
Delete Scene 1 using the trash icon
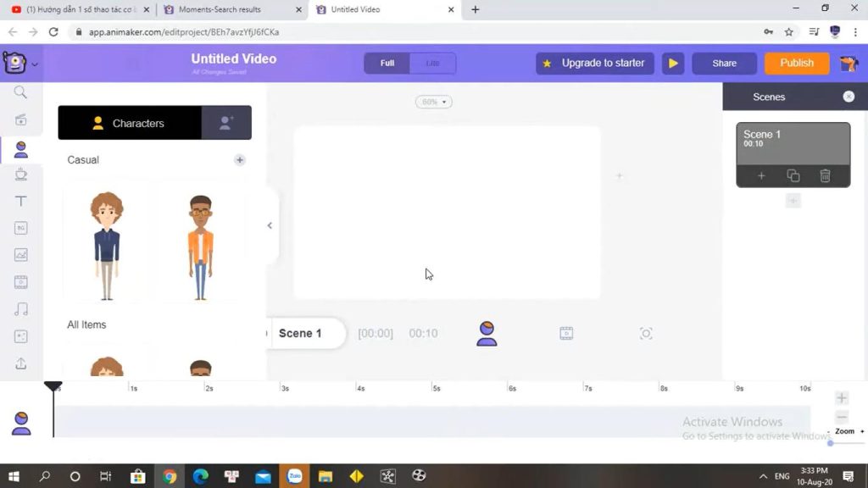pos(825,175)
